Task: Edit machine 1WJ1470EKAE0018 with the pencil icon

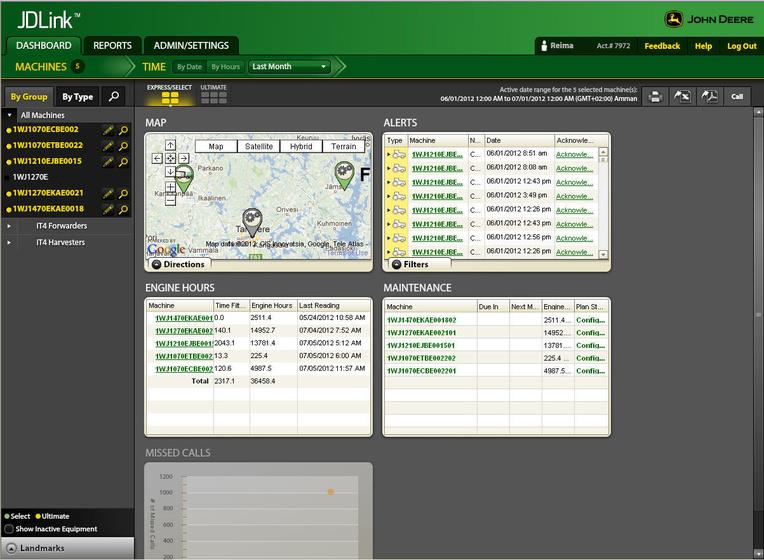Action: pyautogui.click(x=108, y=210)
